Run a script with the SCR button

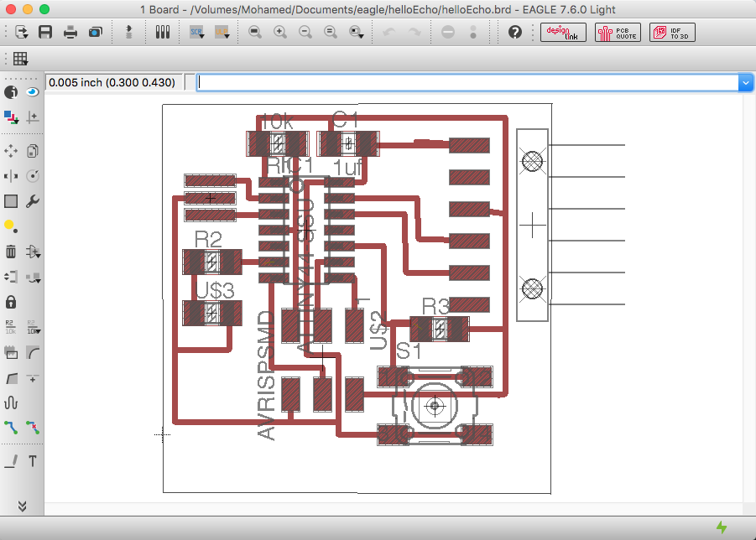[x=196, y=32]
